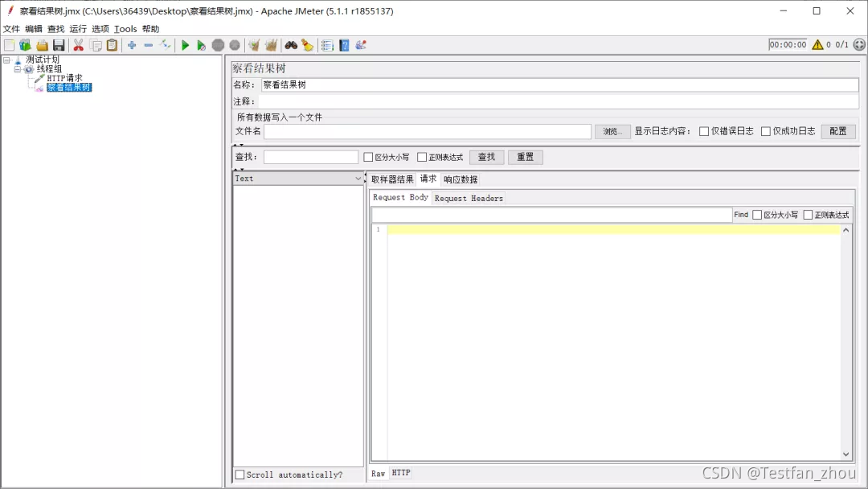This screenshot has width=868, height=489.
Task: Click the Reset Search brush icon
Action: (x=307, y=45)
